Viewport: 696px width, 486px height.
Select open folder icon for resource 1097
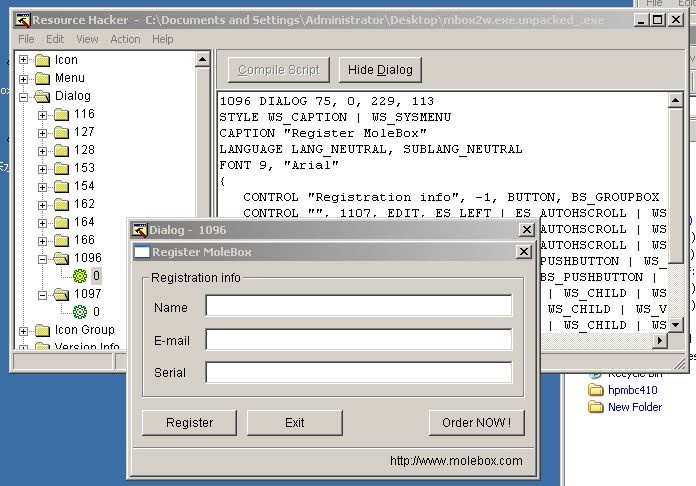coord(61,294)
